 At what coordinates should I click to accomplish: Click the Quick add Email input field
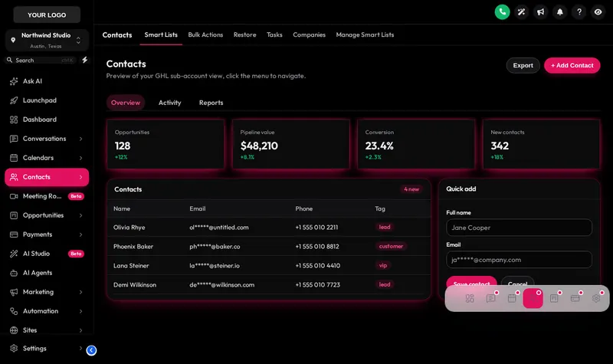(519, 260)
